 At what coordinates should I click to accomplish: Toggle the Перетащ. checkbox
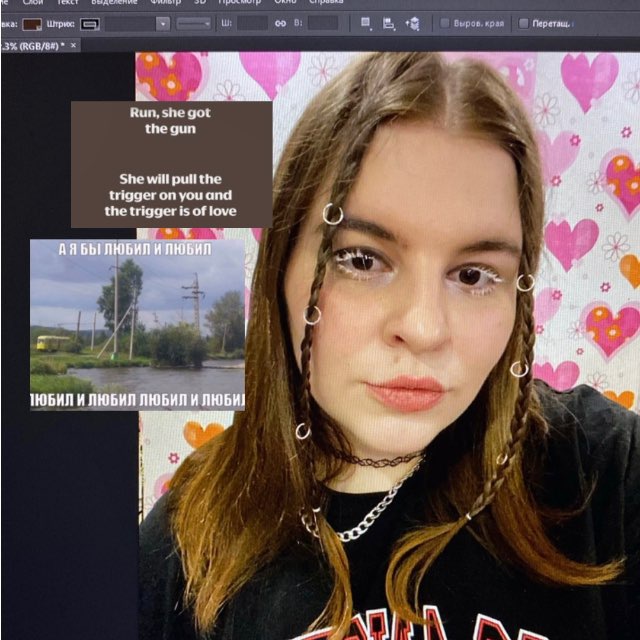click(524, 23)
